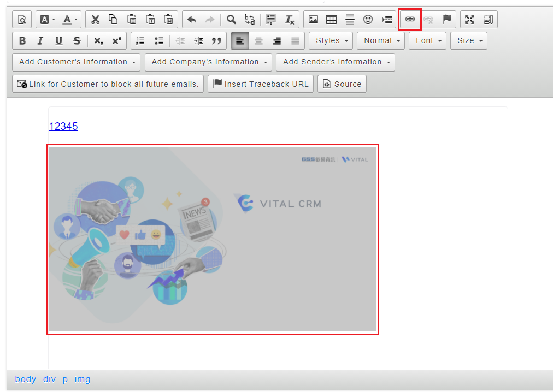This screenshot has height=392, width=553.
Task: Click Link for Customer to block emails
Action: [108, 84]
